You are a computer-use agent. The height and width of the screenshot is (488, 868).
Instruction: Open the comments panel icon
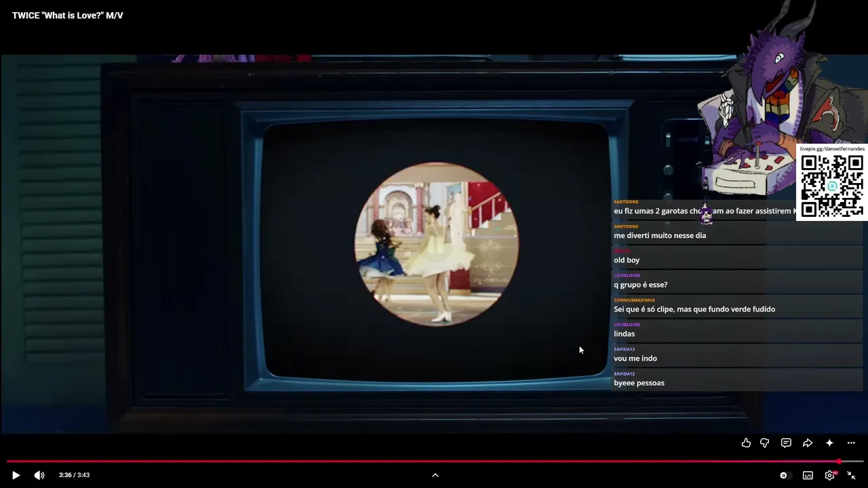786,443
